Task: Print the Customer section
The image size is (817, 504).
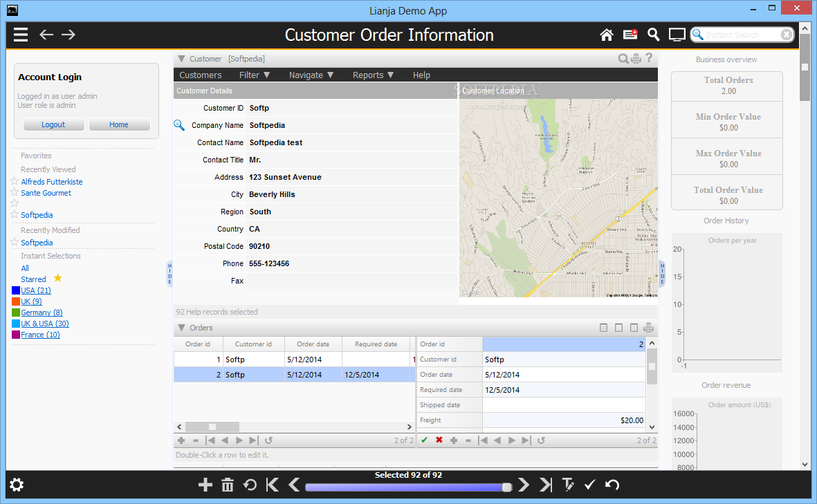Action: point(636,59)
